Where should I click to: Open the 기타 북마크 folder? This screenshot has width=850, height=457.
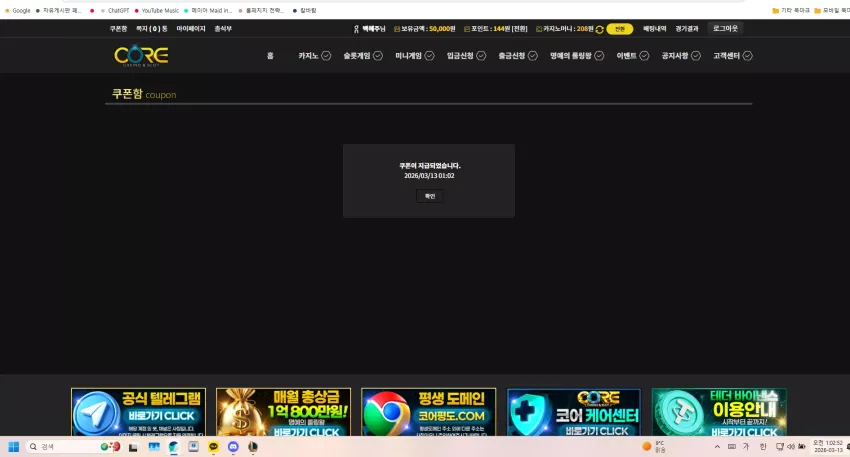click(791, 10)
